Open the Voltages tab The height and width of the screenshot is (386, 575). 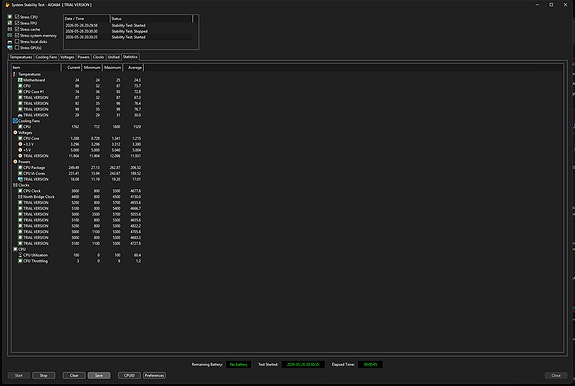coord(67,57)
